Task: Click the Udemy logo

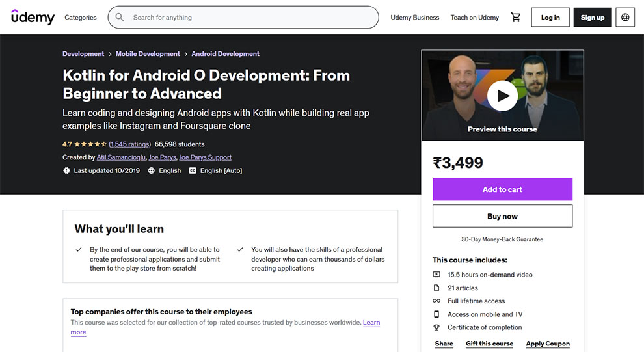Action: click(x=33, y=18)
